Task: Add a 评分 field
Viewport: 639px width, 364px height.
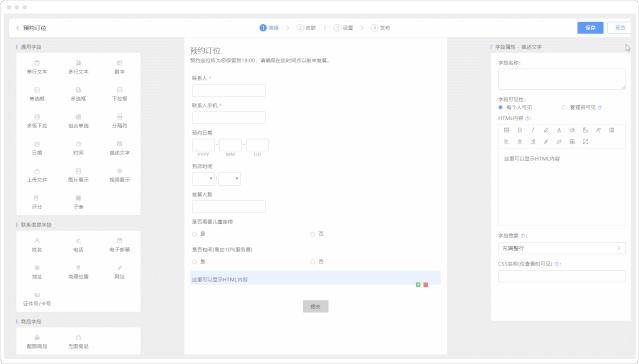Action: tap(37, 203)
